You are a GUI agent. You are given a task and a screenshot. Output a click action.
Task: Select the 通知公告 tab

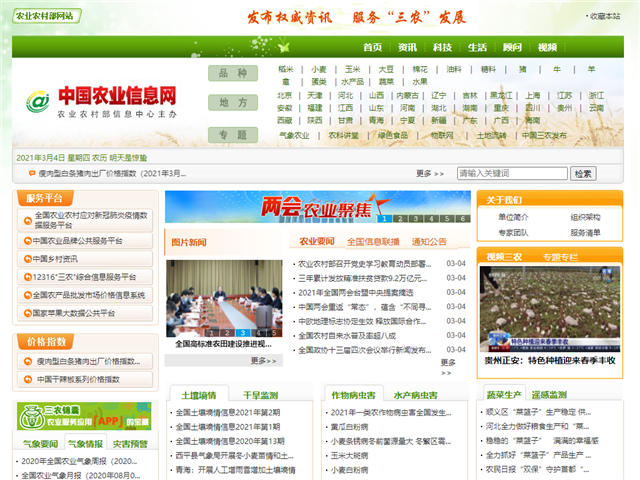click(x=429, y=242)
